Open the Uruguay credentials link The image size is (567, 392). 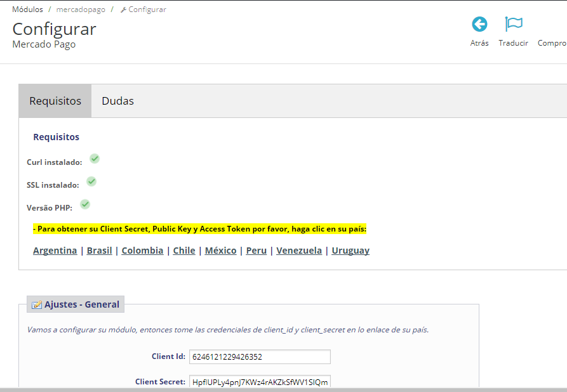point(350,251)
